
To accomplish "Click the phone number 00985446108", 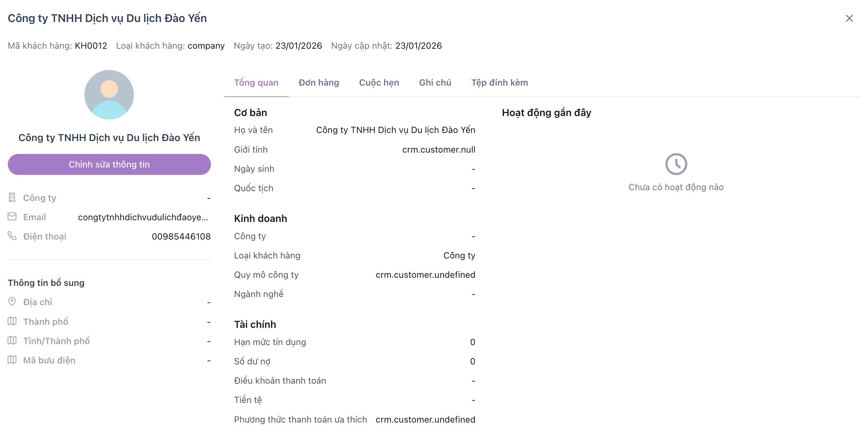I will [x=181, y=236].
